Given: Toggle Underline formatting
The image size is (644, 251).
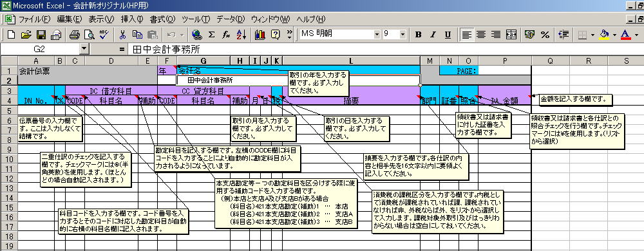Looking at the screenshot, I should coord(448,35).
